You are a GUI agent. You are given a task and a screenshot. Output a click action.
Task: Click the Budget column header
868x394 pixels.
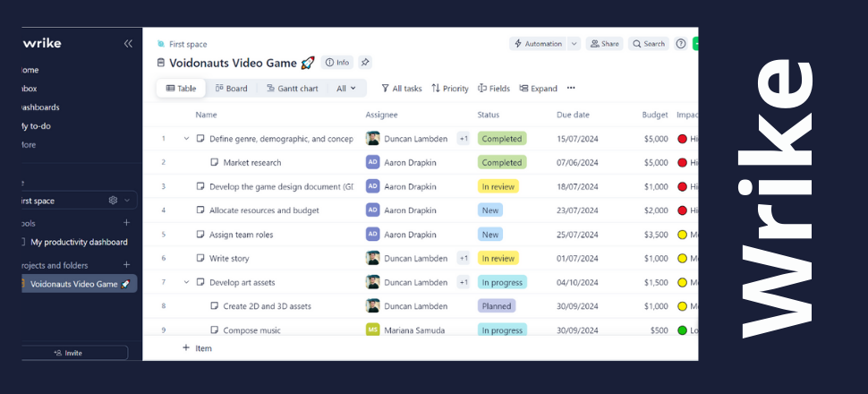click(655, 115)
